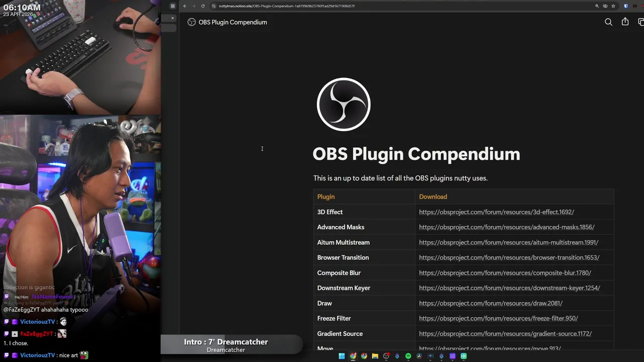Click the OBS Plugin Compendium breadcrumb title
Viewport: 644px width, 362px height.
tap(232, 22)
